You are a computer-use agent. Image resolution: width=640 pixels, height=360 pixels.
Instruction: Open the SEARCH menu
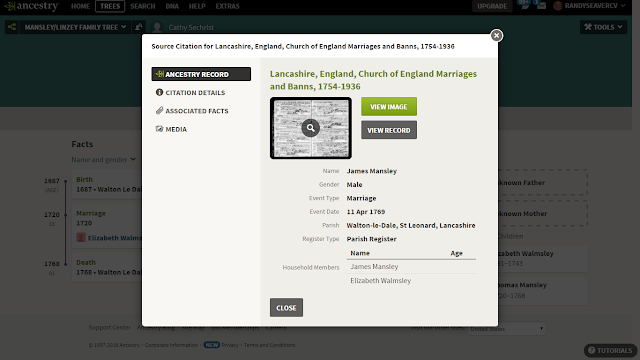(x=142, y=6)
